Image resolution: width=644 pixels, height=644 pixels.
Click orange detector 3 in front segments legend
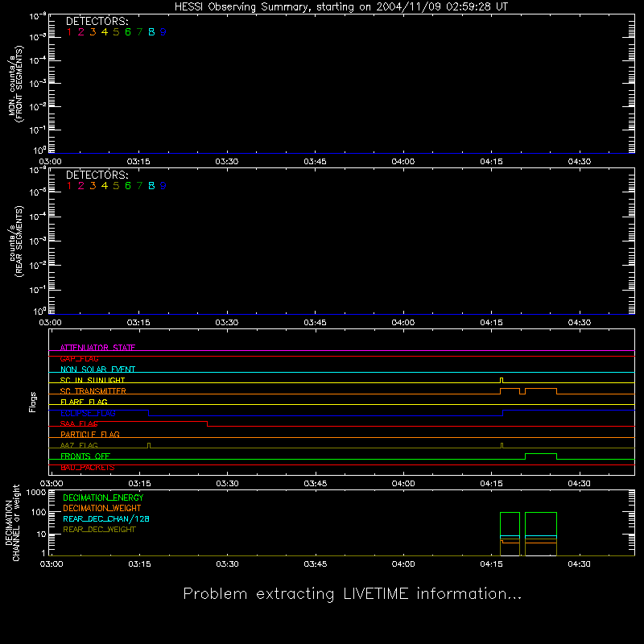click(x=93, y=32)
